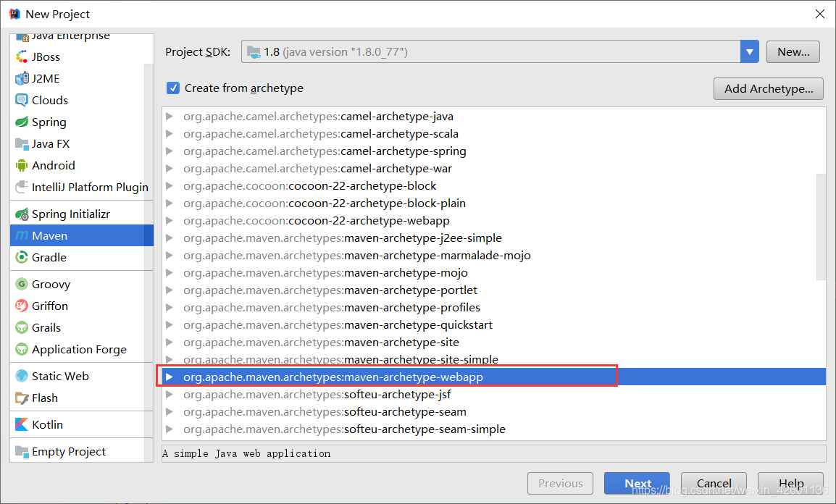Click the disabled Previous button
836x504 pixels.
point(561,483)
